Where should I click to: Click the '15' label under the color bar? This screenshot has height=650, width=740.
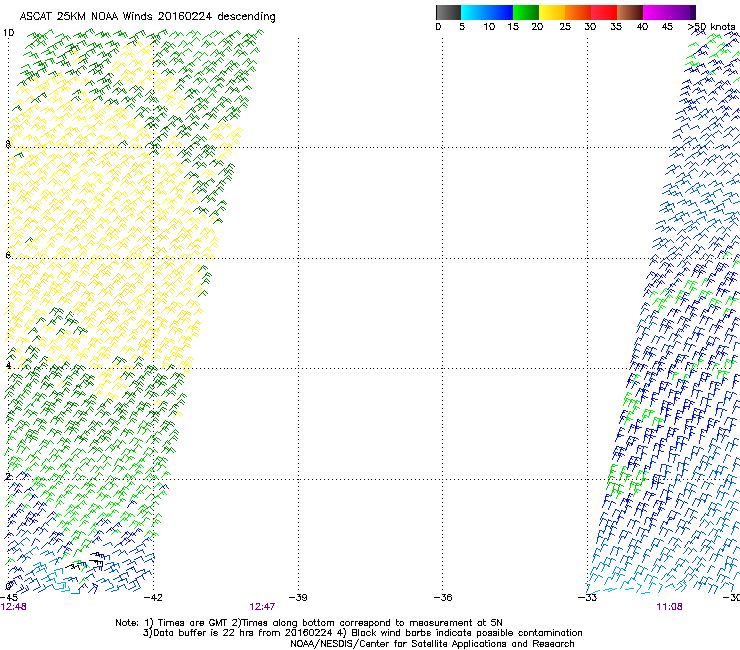tap(513, 26)
